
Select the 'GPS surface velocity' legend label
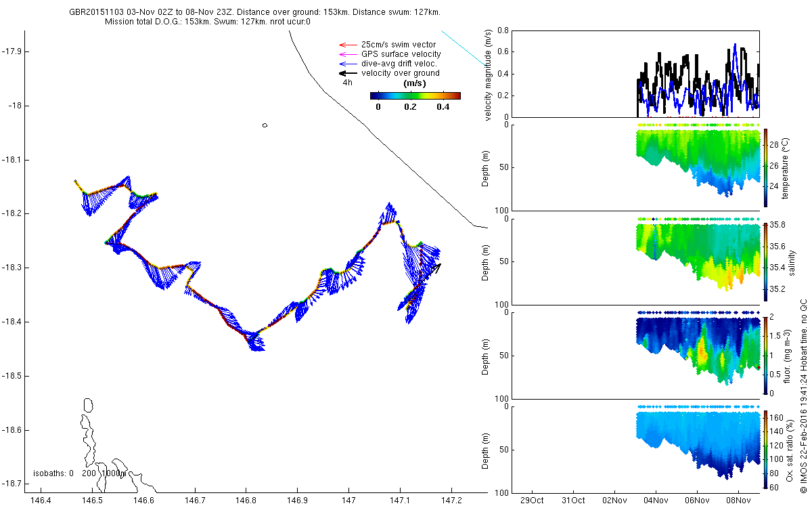(401, 54)
